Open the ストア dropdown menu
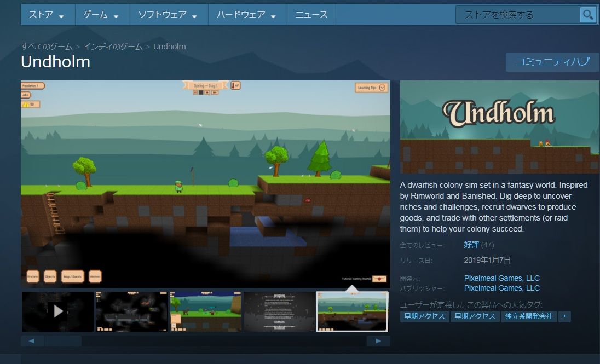Viewport: 600px width, 364px height. pos(48,15)
